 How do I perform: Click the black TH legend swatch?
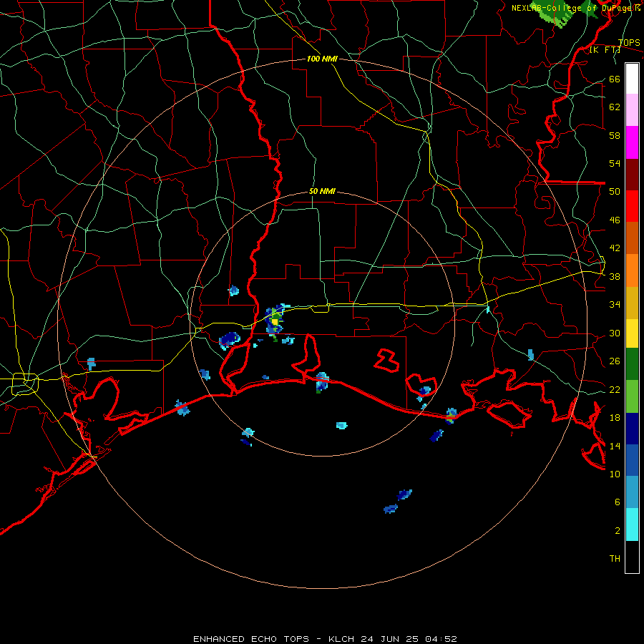pos(632,557)
